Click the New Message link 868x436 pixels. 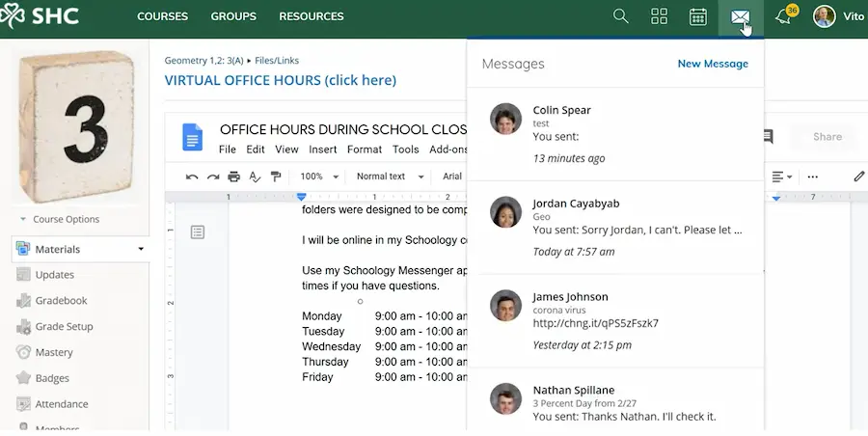tap(713, 64)
